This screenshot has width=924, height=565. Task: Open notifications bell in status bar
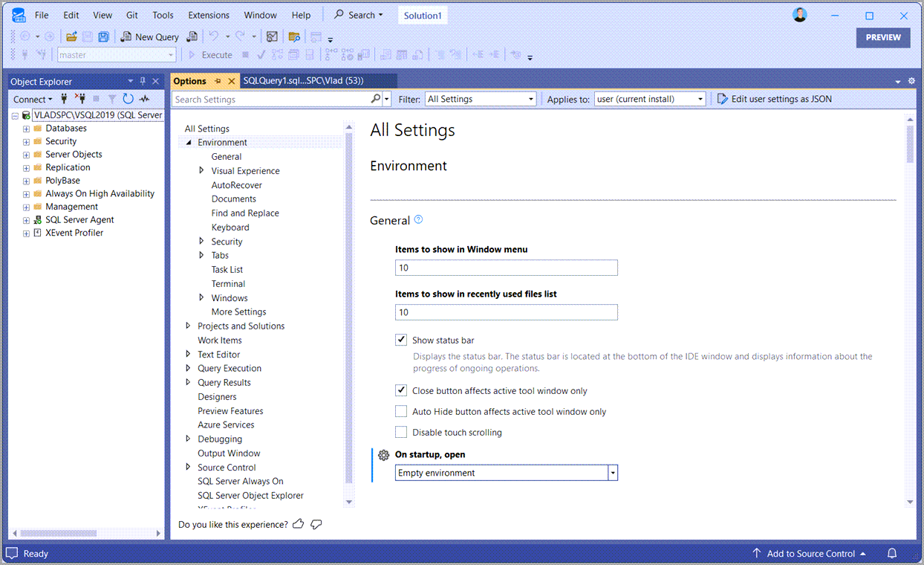(892, 553)
